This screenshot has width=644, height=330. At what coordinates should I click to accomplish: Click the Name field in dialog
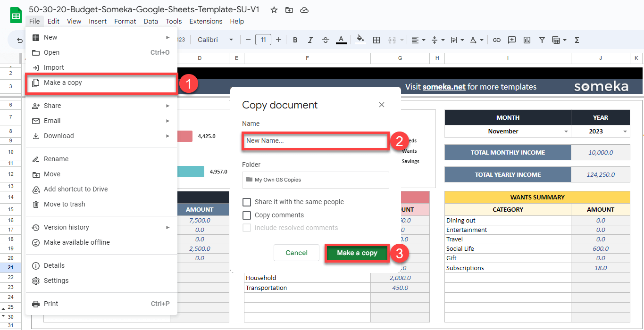315,141
